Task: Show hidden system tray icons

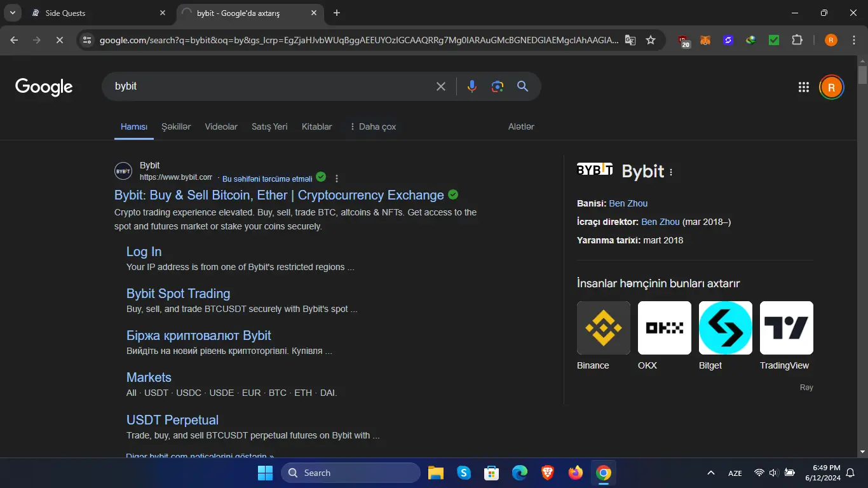Action: tap(711, 473)
